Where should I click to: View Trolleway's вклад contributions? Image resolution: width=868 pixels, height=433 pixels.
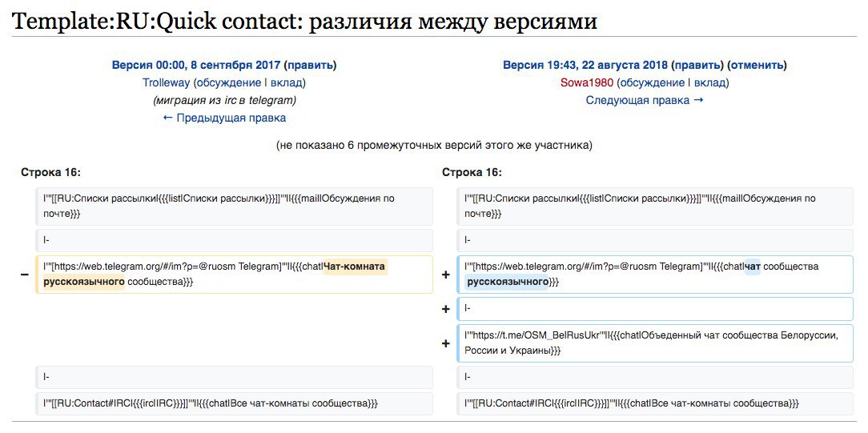[x=286, y=82]
